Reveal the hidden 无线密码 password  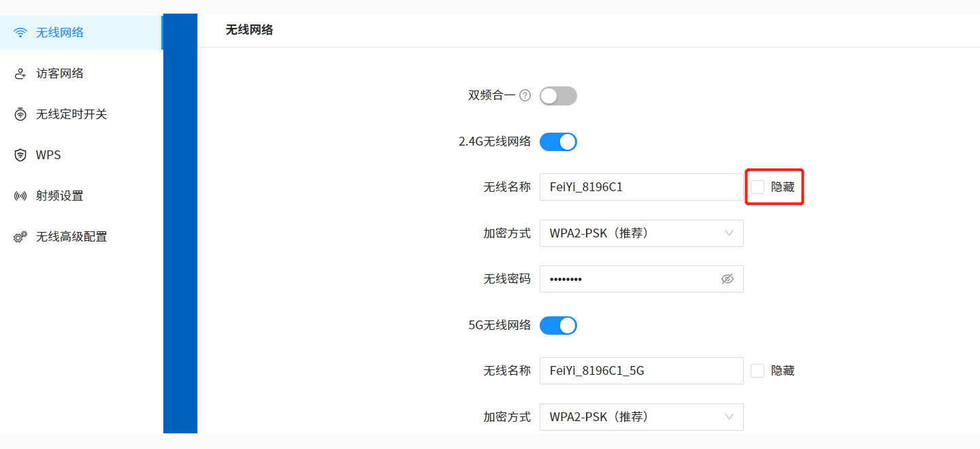[x=728, y=279]
